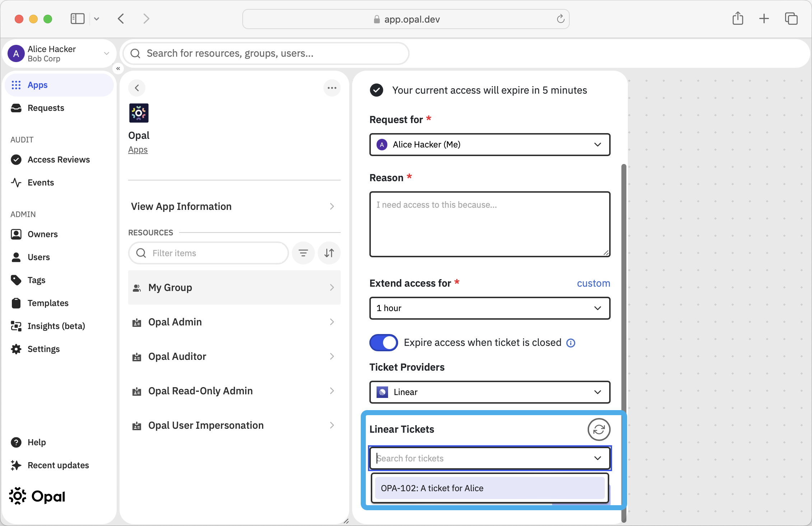Click the Reason text area
812x526 pixels.
point(490,224)
